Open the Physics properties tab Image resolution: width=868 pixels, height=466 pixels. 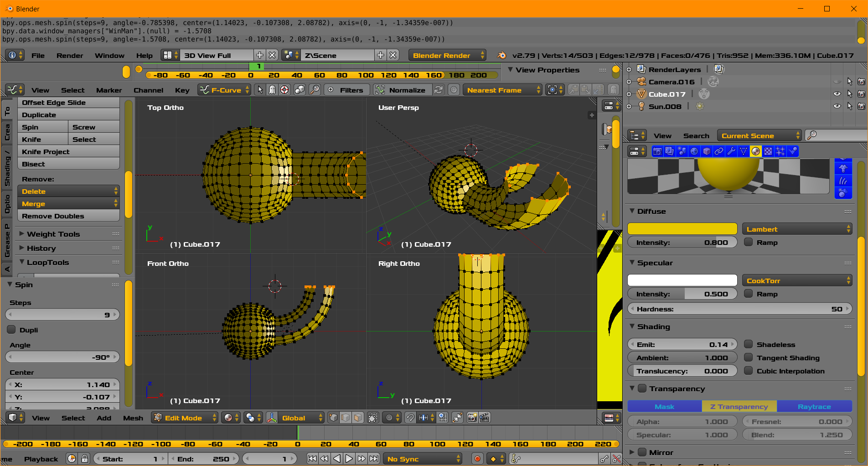(793, 151)
